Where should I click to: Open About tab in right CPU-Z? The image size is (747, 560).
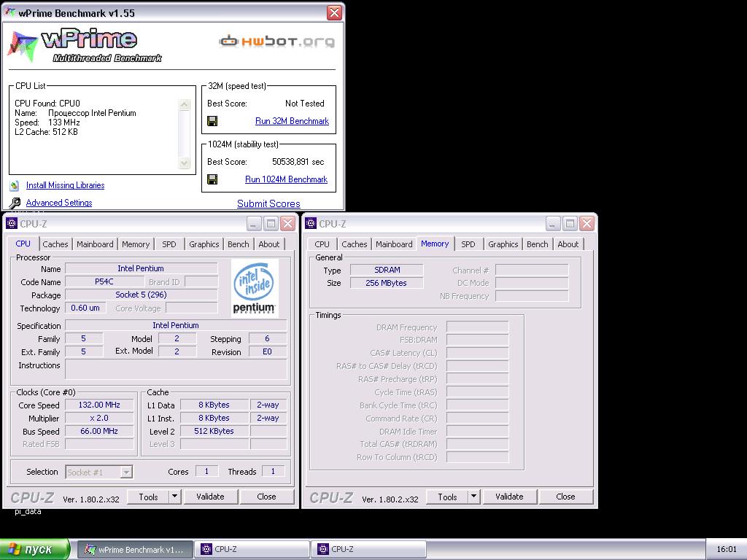[568, 244]
